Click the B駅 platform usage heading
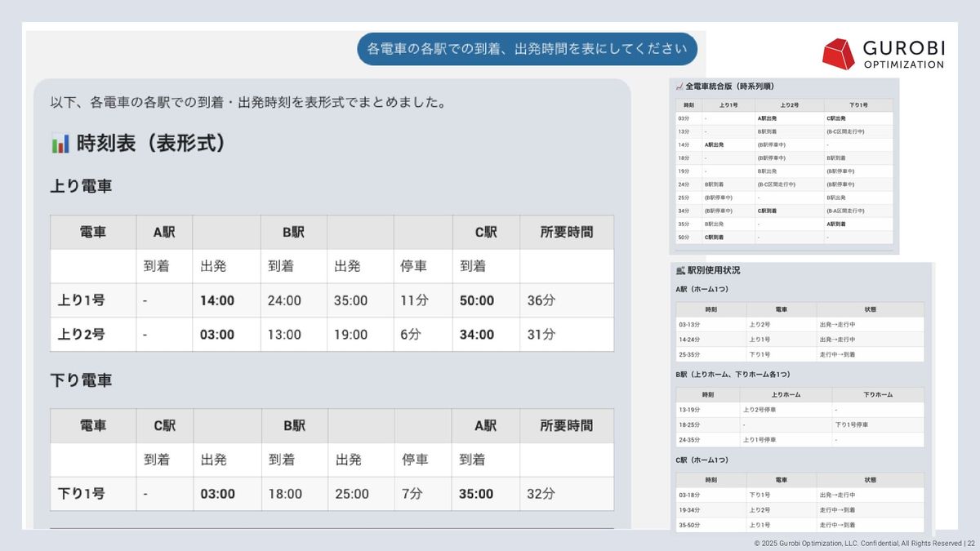Image resolution: width=980 pixels, height=551 pixels. [x=733, y=375]
